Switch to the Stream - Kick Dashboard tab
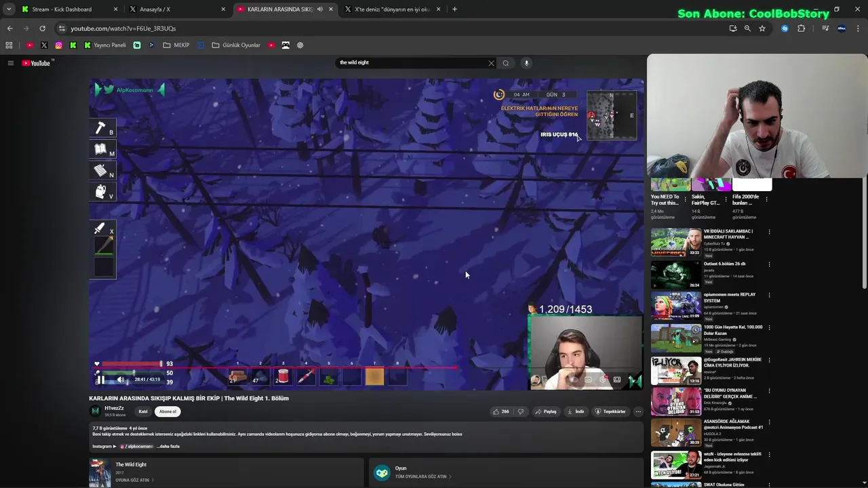This screenshot has width=868, height=488. tap(68, 9)
